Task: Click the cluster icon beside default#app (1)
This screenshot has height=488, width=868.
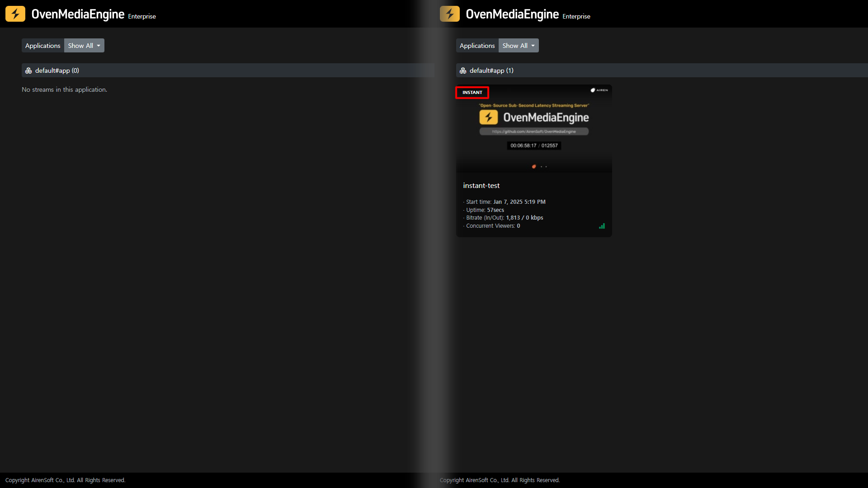Action: pos(463,70)
